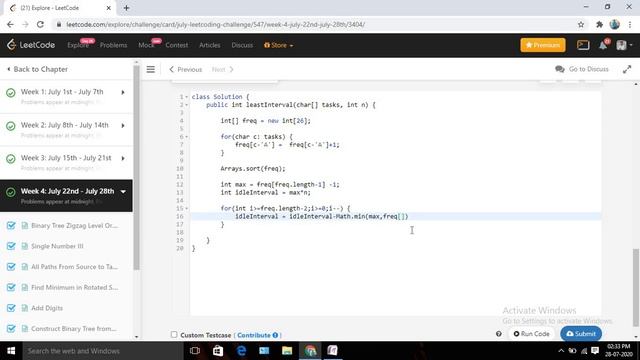Open Microsoft Store from the taskbar
Image resolution: width=640 pixels, height=360 pixels.
(x=218, y=351)
